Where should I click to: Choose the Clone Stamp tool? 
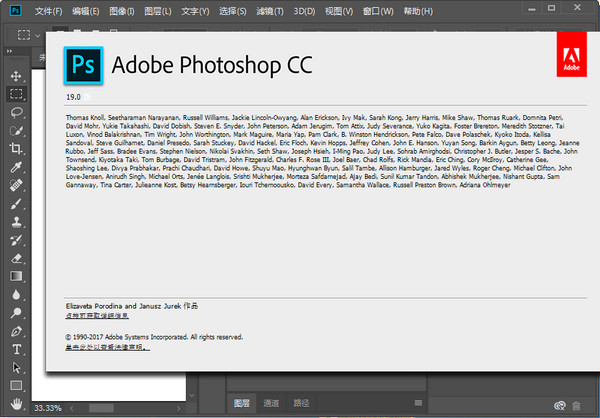coord(16,222)
